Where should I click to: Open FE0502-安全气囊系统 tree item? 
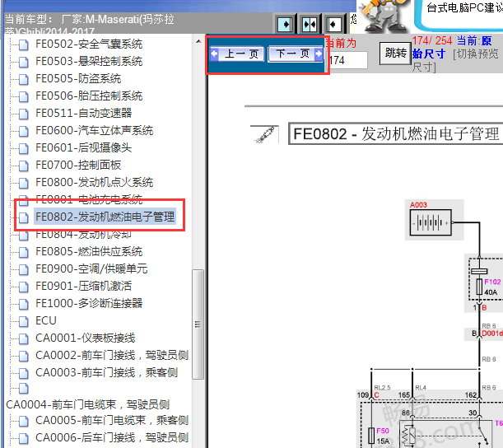89,44
